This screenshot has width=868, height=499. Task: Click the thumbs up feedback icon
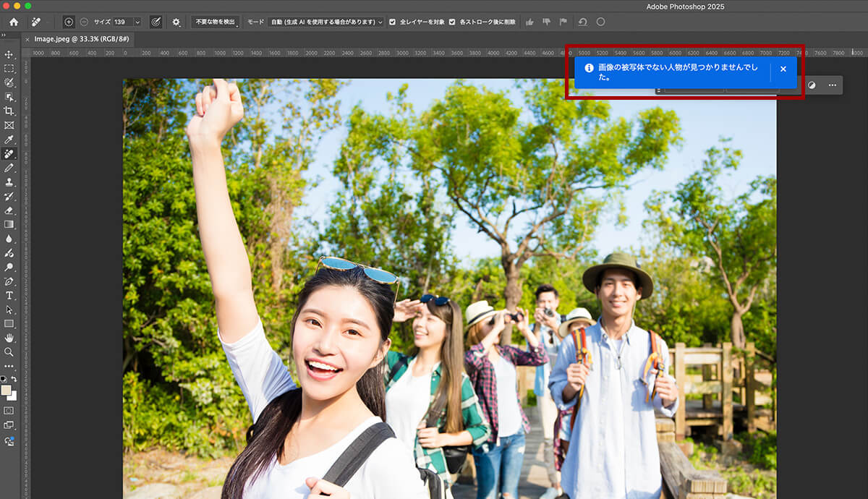point(530,22)
